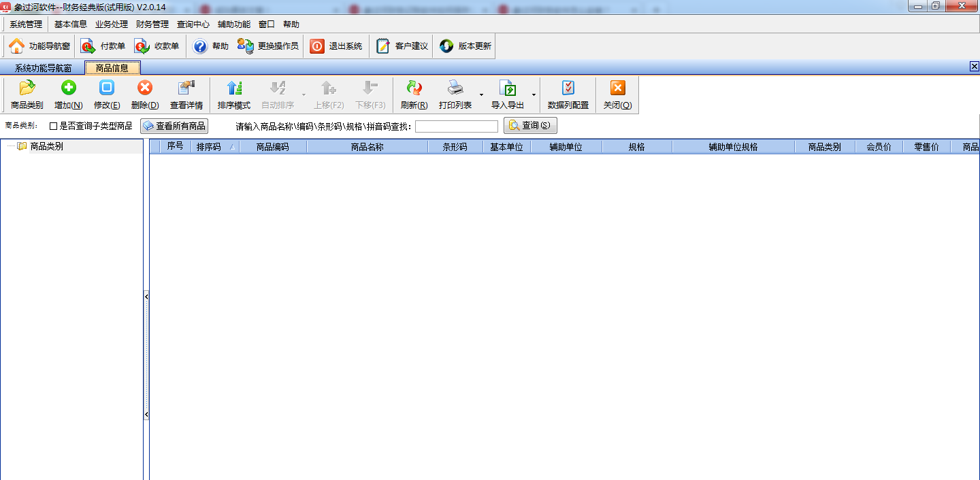Switch to 系统功能导航窗 tab

click(x=43, y=68)
